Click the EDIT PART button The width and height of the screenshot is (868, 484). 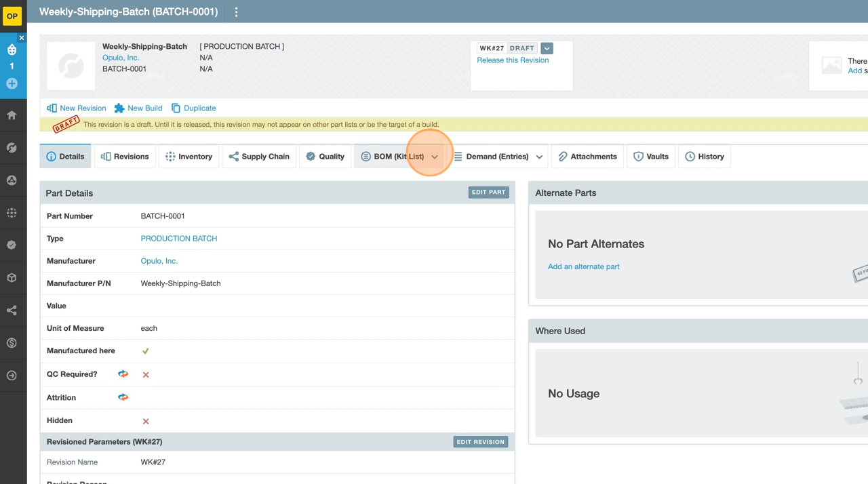click(488, 193)
